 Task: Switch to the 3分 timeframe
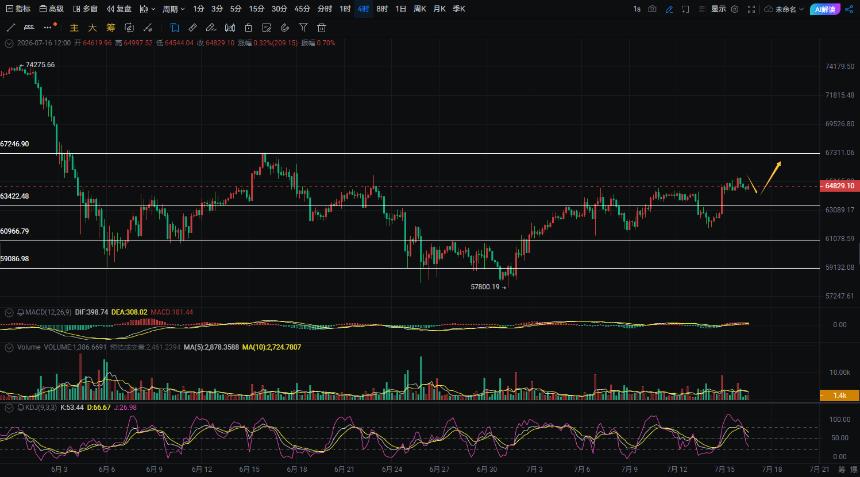217,9
